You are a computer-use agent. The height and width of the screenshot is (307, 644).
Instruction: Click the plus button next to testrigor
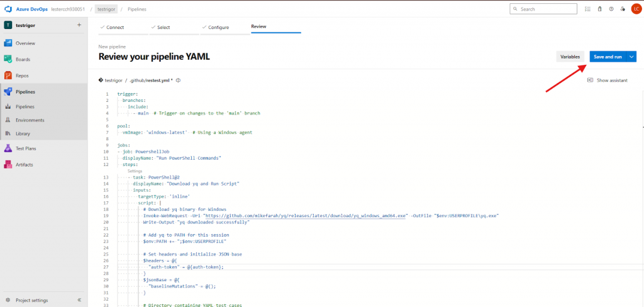(79, 25)
